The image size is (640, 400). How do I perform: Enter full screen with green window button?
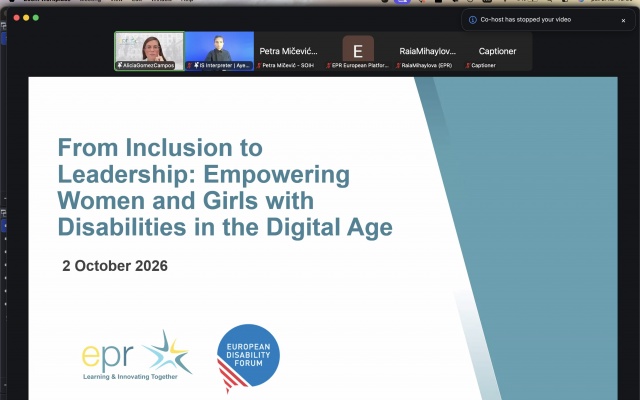pos(36,18)
